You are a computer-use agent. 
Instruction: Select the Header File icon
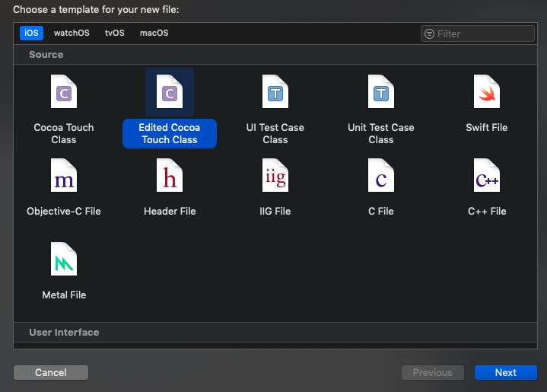pos(170,175)
